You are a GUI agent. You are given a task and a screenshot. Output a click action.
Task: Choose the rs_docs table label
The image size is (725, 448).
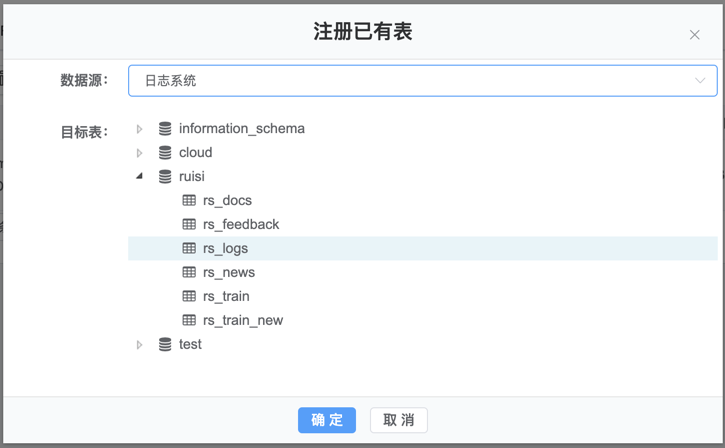(227, 201)
